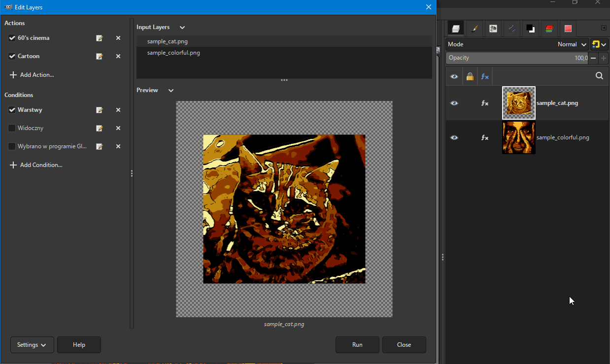Enable the Widoczny condition checkbox

pos(12,128)
